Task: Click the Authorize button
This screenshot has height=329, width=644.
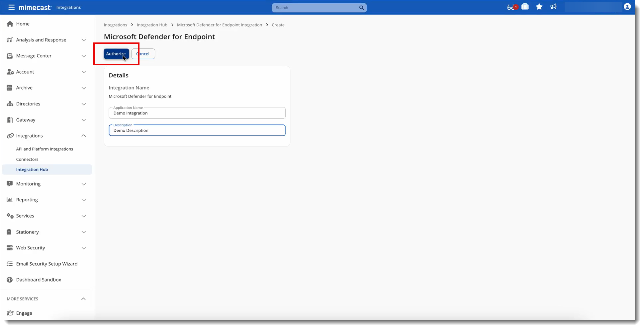Action: [x=116, y=54]
